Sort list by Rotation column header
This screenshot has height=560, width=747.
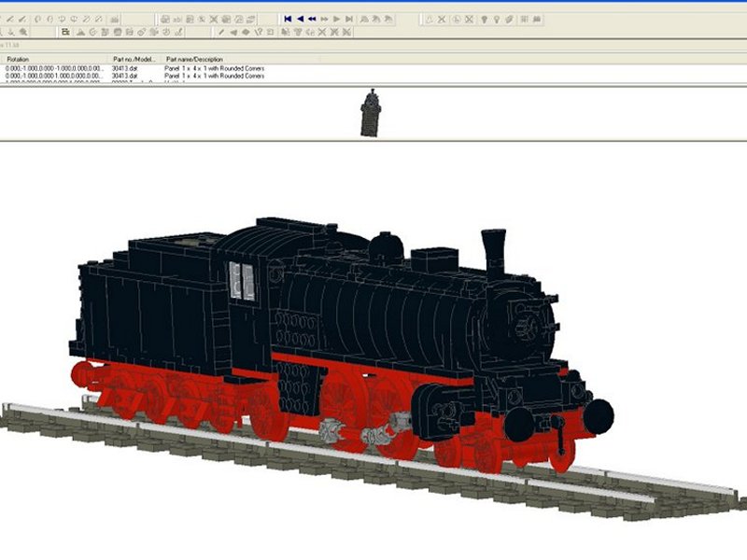click(x=55, y=60)
